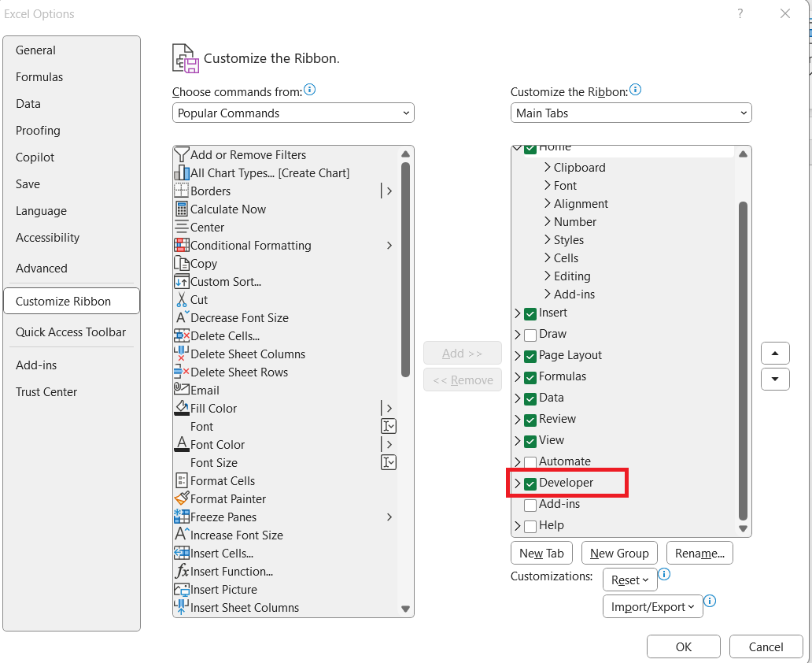Click the Rename button
This screenshot has height=663, width=812.
pyautogui.click(x=699, y=553)
